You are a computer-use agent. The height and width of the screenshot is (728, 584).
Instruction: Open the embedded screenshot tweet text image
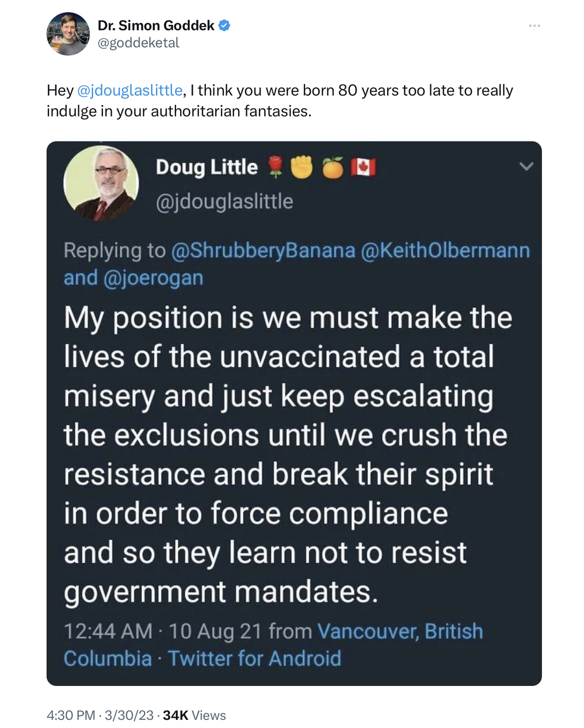[x=294, y=413]
